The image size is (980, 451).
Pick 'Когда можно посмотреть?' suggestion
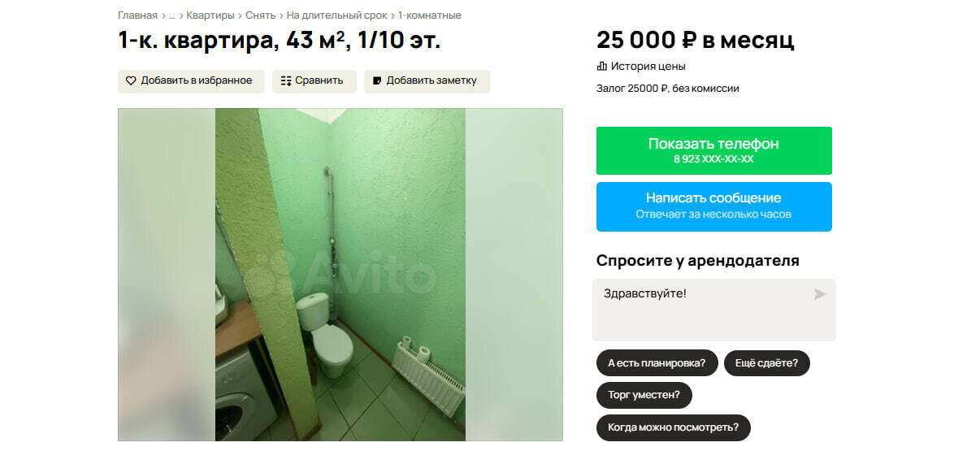673,427
